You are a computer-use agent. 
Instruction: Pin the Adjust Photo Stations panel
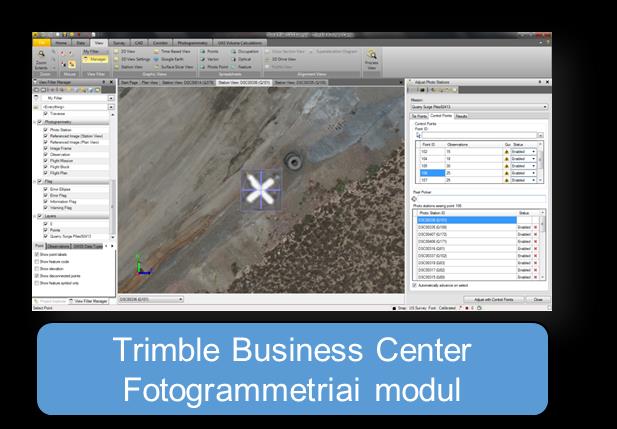click(x=540, y=82)
